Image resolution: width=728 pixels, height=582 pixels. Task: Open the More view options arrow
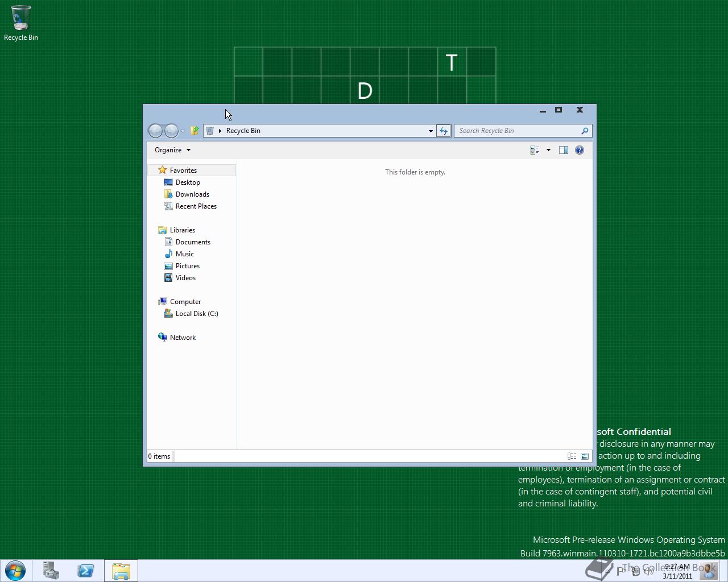coord(548,150)
